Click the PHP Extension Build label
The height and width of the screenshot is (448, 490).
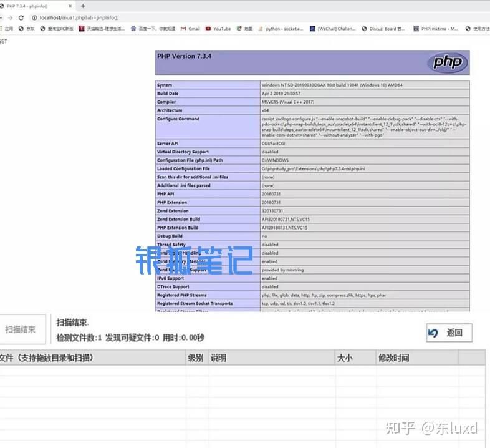click(x=178, y=228)
